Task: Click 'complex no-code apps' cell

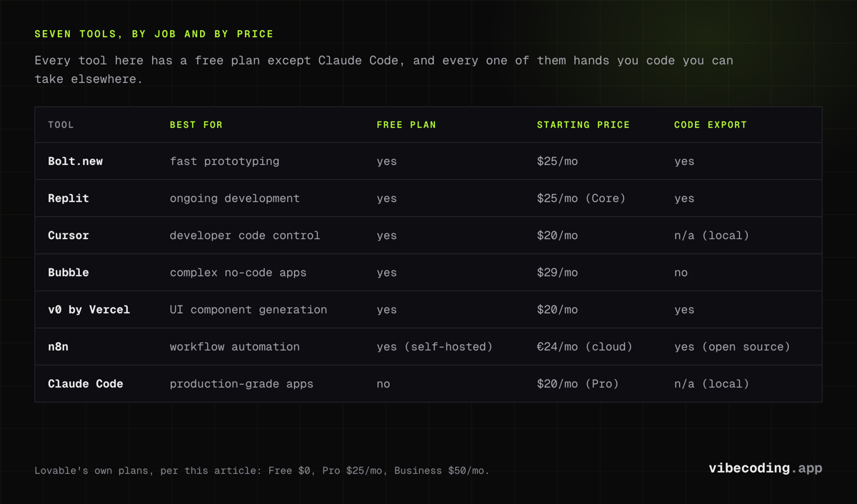Action: click(x=238, y=273)
